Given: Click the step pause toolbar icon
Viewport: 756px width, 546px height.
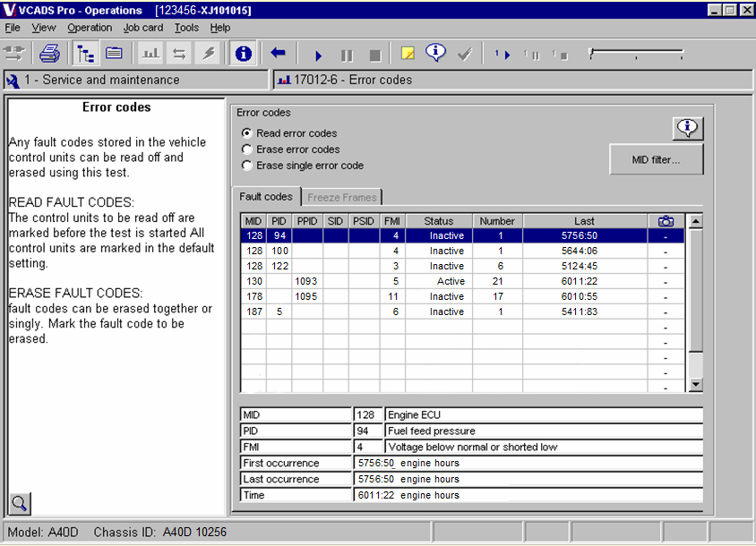Looking at the screenshot, I should tap(532, 55).
